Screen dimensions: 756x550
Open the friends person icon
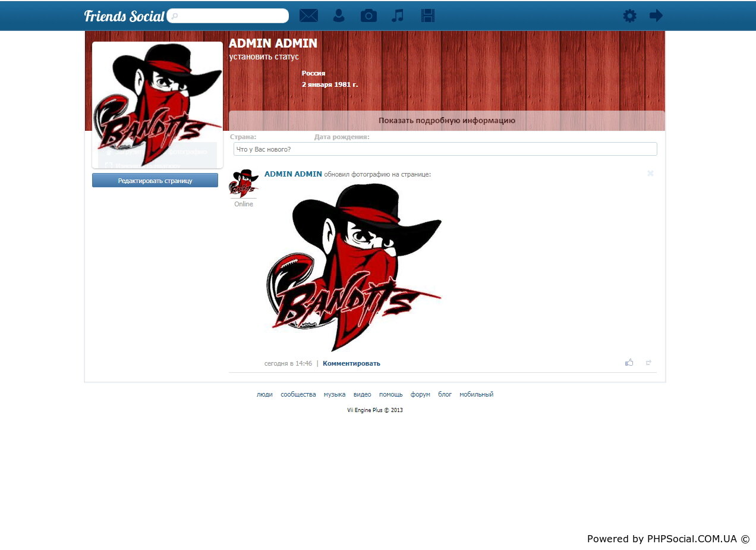click(x=339, y=15)
